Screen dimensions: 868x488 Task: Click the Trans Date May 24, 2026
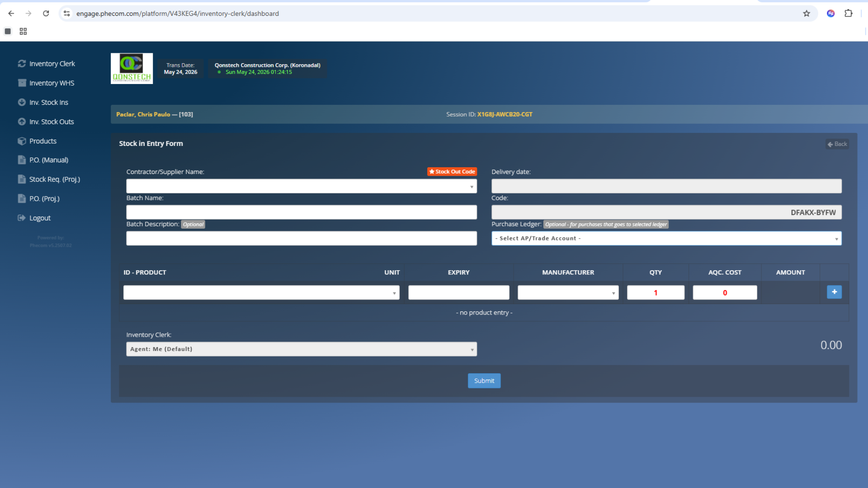(180, 69)
